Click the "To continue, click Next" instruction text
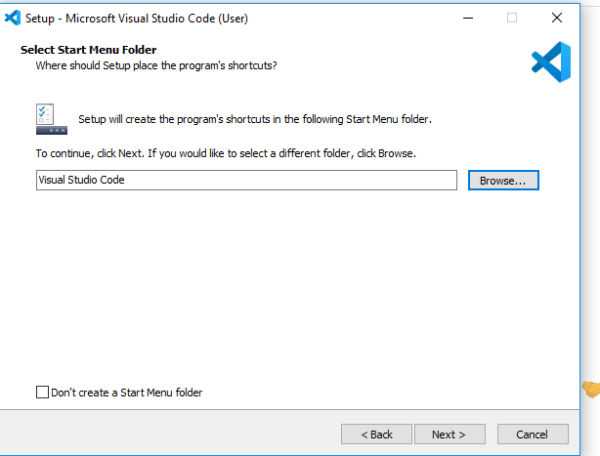Image resolution: width=600 pixels, height=456 pixels. point(225,154)
